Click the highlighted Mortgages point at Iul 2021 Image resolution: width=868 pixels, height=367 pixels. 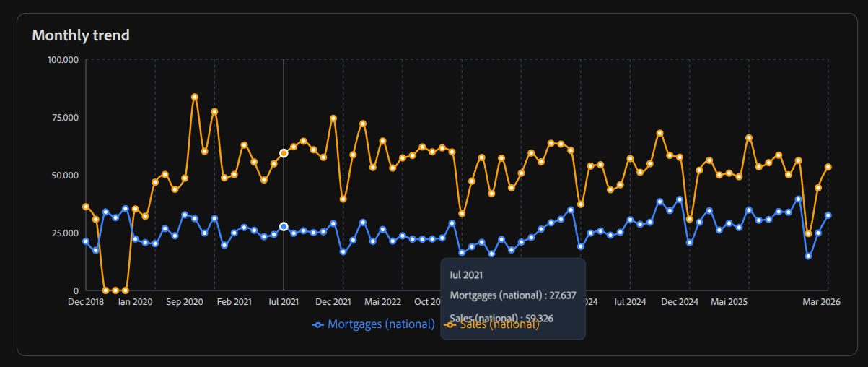(x=284, y=226)
